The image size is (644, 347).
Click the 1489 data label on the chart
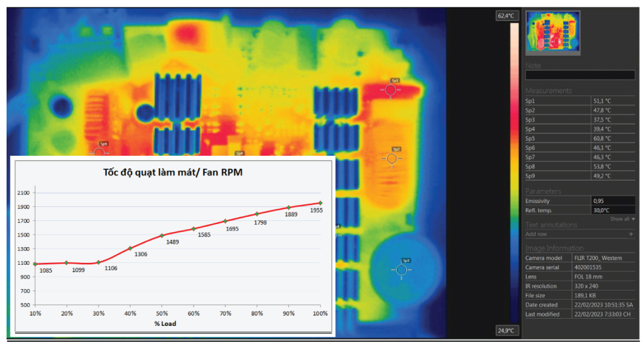pyautogui.click(x=172, y=243)
